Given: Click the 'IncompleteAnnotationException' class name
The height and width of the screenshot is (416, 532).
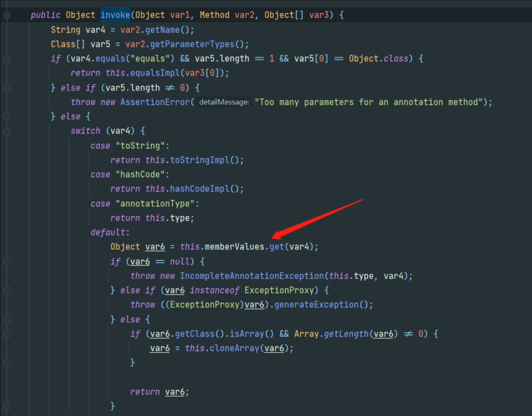Looking at the screenshot, I should [252, 276].
